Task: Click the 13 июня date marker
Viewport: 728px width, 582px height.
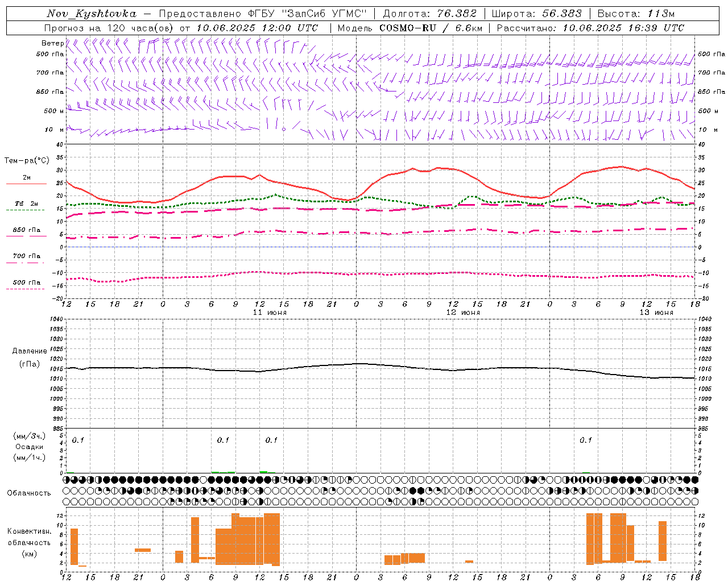Action: click(x=656, y=313)
